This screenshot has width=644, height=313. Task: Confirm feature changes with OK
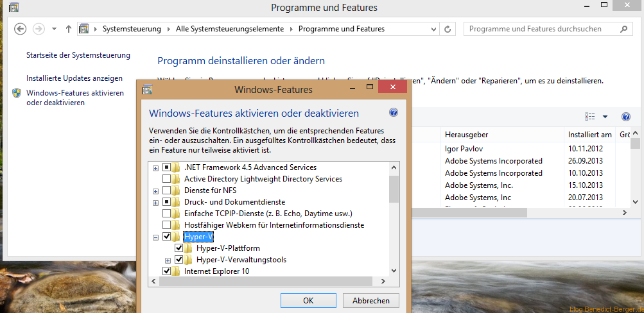click(x=308, y=300)
